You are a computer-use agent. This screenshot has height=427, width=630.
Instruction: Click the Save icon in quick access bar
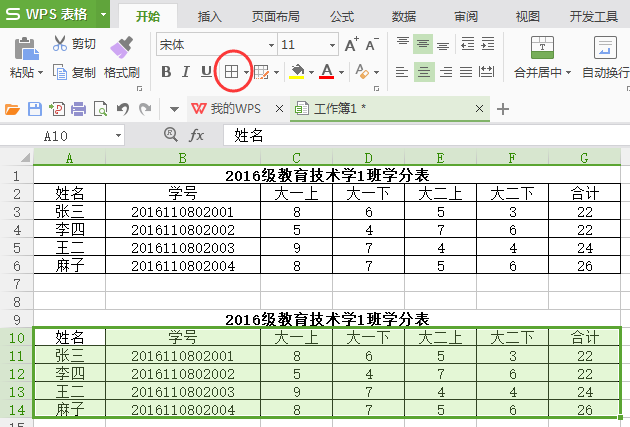[x=35, y=109]
